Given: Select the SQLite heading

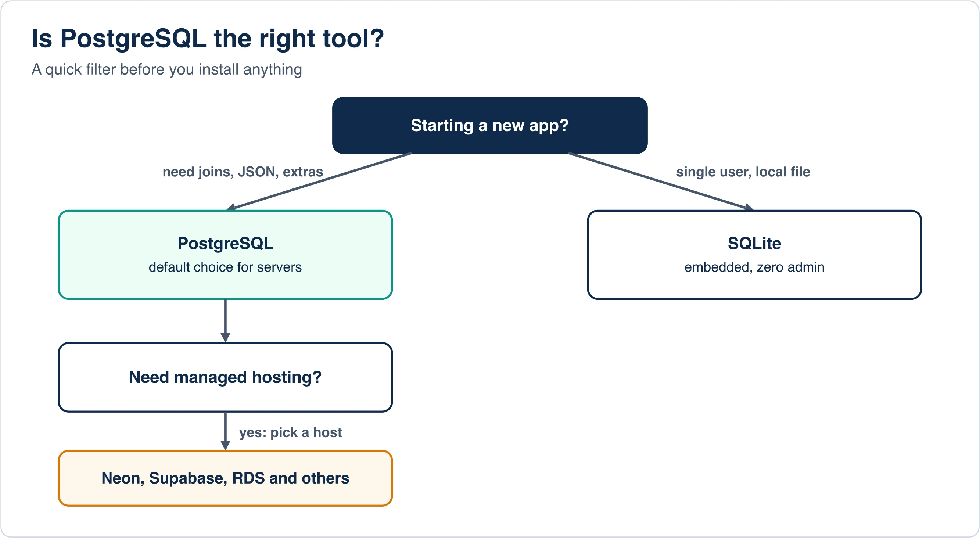Looking at the screenshot, I should coord(754,244).
